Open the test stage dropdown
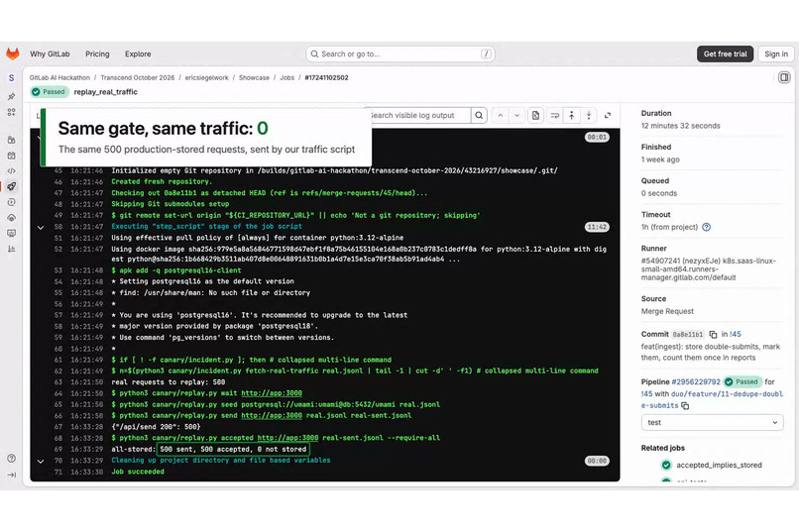This screenshot has width=799, height=532. point(712,423)
